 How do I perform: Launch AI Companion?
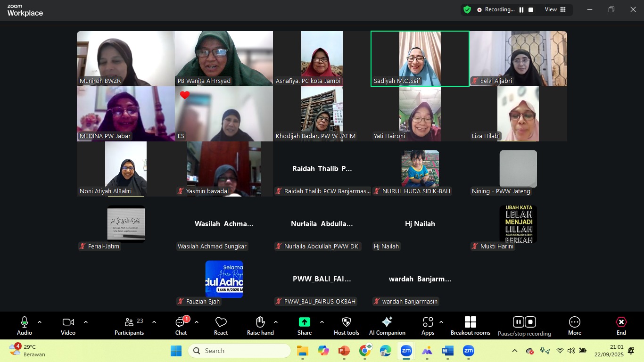(x=387, y=325)
